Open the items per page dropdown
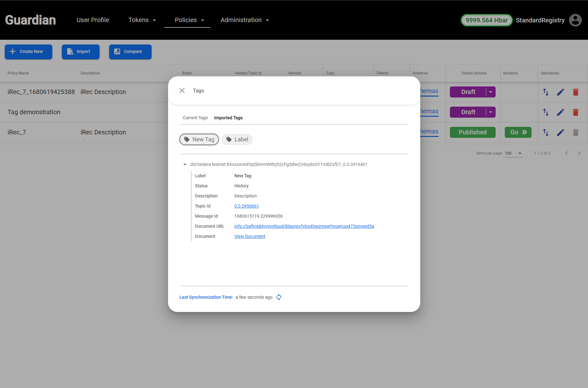Viewport: 588px width, 388px height. (x=514, y=153)
